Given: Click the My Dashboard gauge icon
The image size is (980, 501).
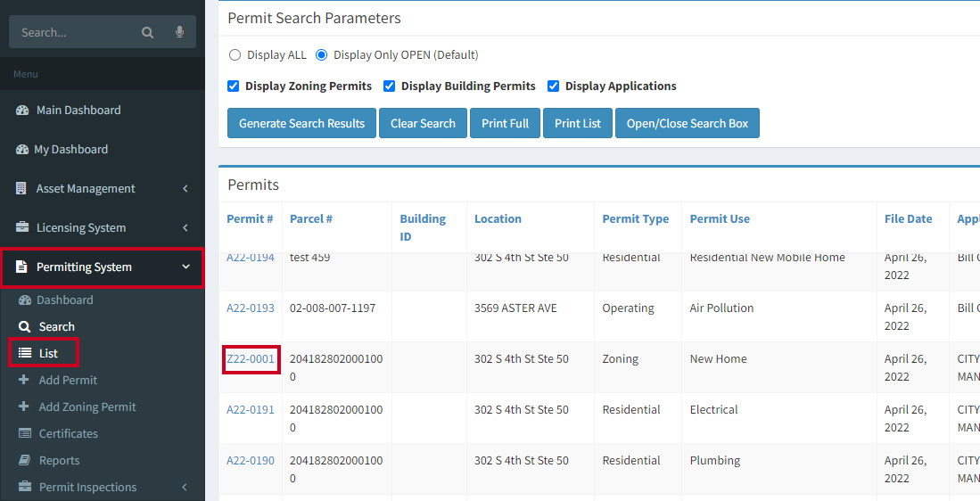Looking at the screenshot, I should click(x=22, y=149).
